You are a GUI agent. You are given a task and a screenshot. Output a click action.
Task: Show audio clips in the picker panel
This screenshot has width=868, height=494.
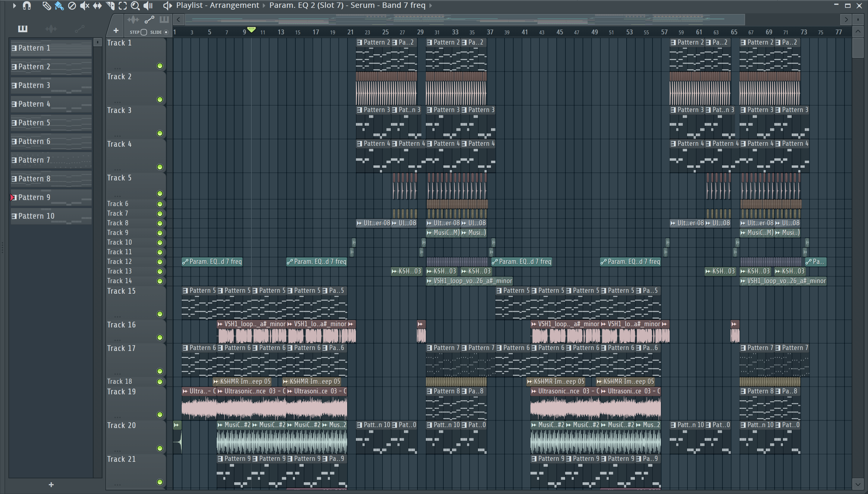pyautogui.click(x=51, y=29)
